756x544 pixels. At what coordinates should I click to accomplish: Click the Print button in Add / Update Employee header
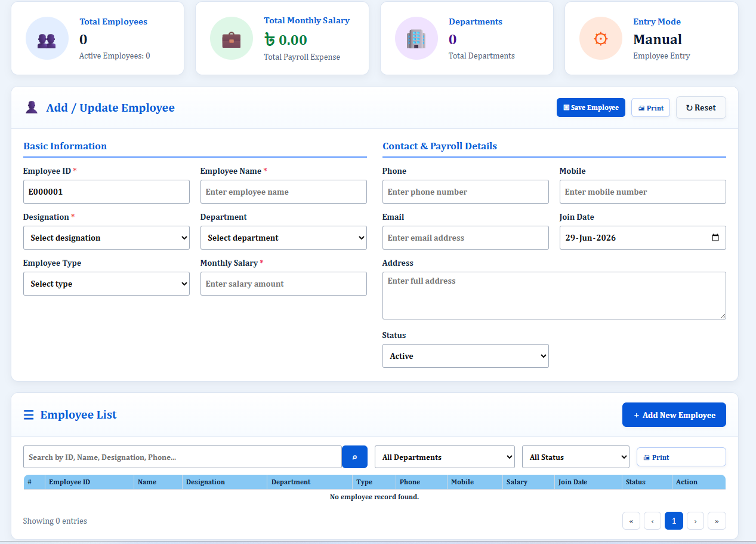pyautogui.click(x=650, y=107)
